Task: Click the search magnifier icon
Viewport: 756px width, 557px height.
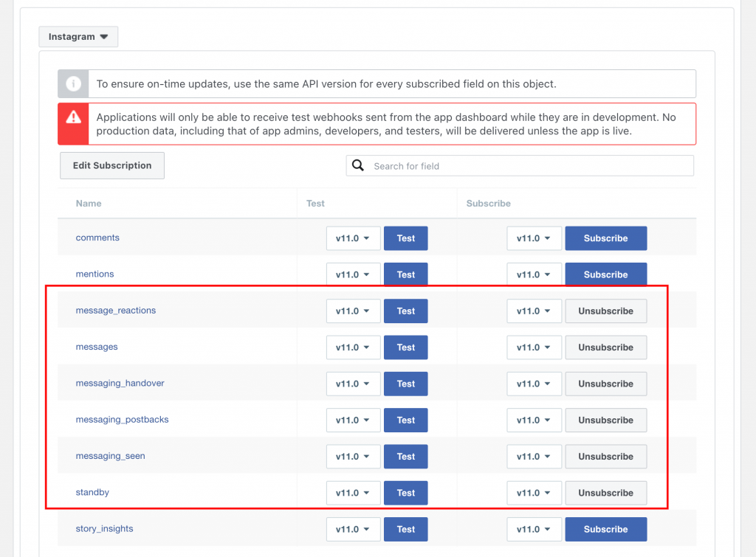Action: [x=358, y=165]
